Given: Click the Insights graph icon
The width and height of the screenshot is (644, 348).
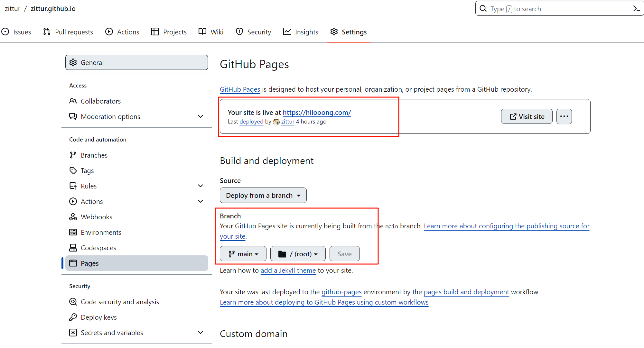Looking at the screenshot, I should coord(287,32).
